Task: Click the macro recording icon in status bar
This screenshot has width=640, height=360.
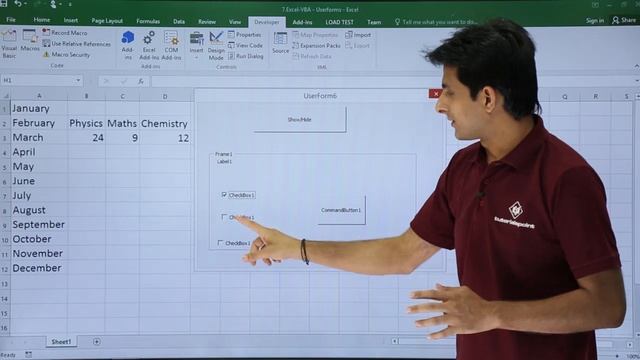Action: [28, 355]
